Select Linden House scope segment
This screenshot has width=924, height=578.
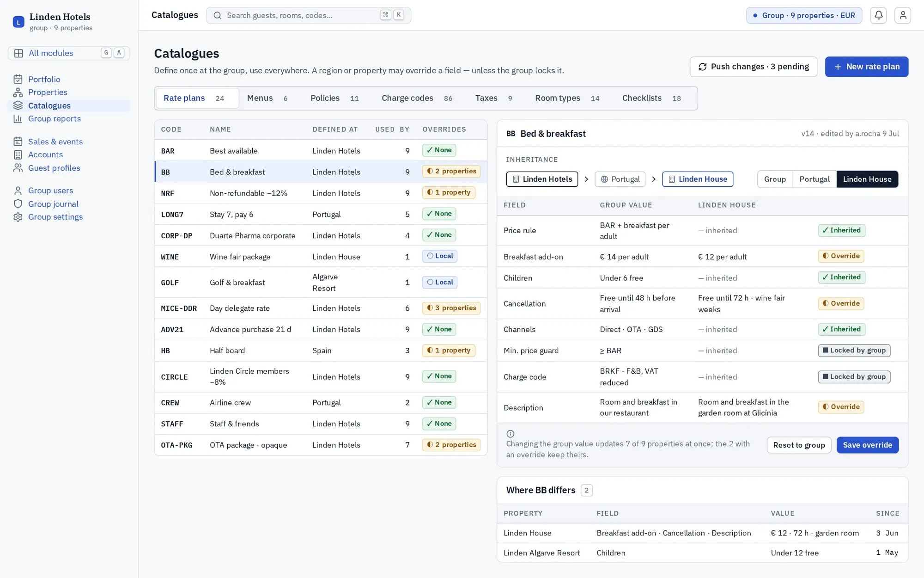click(867, 179)
